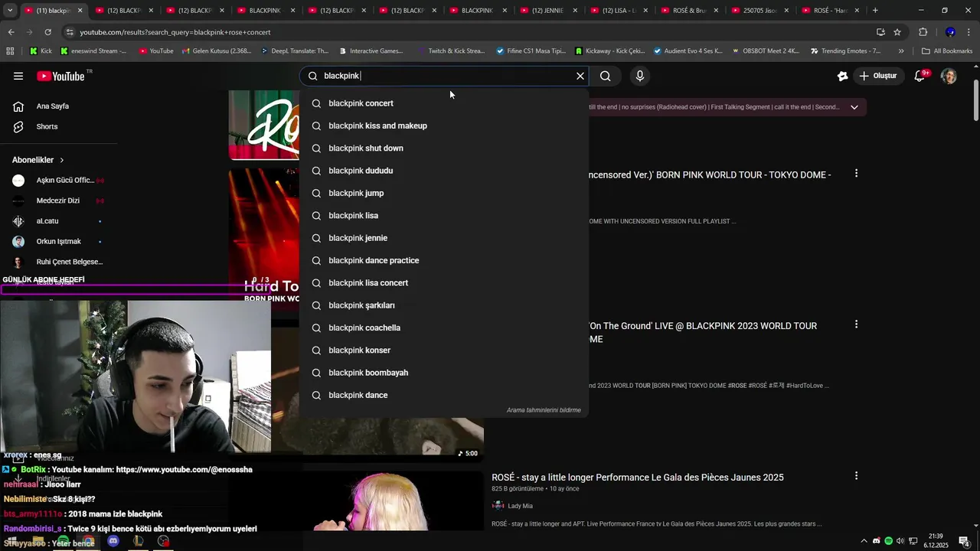The height and width of the screenshot is (551, 980).
Task: Open the DeepL Translate bookmark
Action: [294, 51]
